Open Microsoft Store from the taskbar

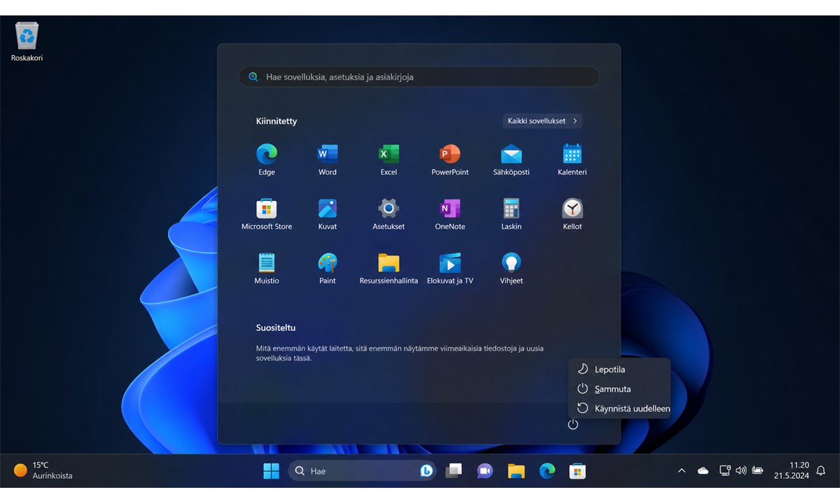click(x=577, y=471)
